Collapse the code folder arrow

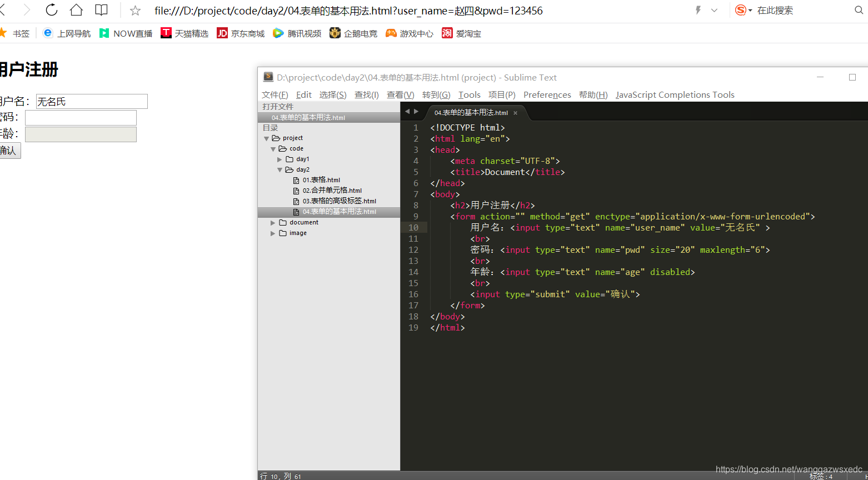[273, 149]
